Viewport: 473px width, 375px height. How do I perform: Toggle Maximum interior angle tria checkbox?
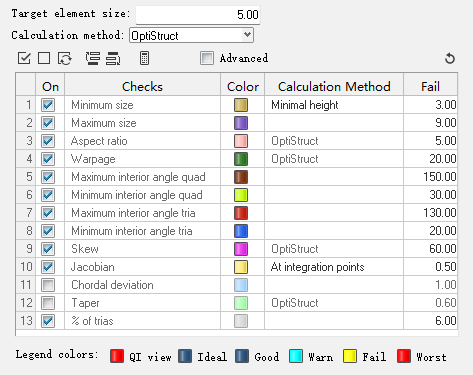(48, 213)
